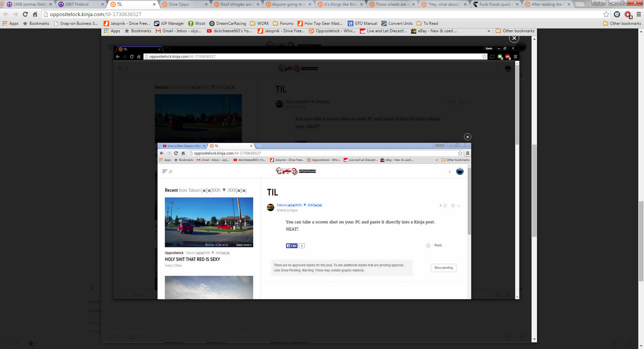Click the Show pending button
The image size is (644, 349).
pos(443,268)
